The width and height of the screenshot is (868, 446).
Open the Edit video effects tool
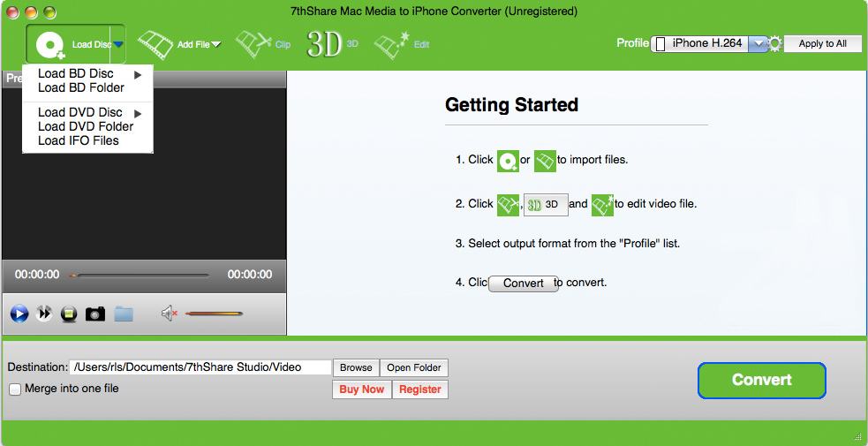pyautogui.click(x=392, y=44)
